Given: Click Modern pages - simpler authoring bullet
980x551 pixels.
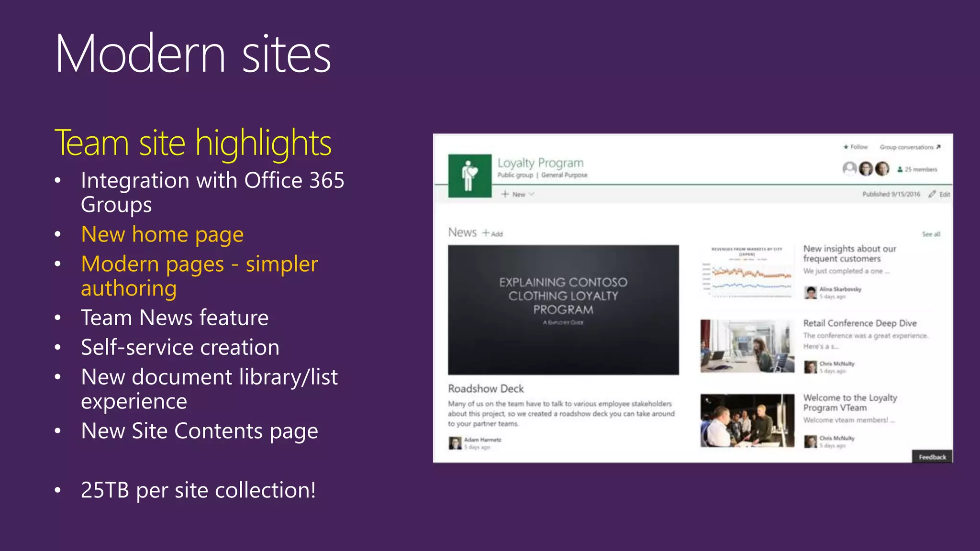Looking at the screenshot, I should click(200, 276).
